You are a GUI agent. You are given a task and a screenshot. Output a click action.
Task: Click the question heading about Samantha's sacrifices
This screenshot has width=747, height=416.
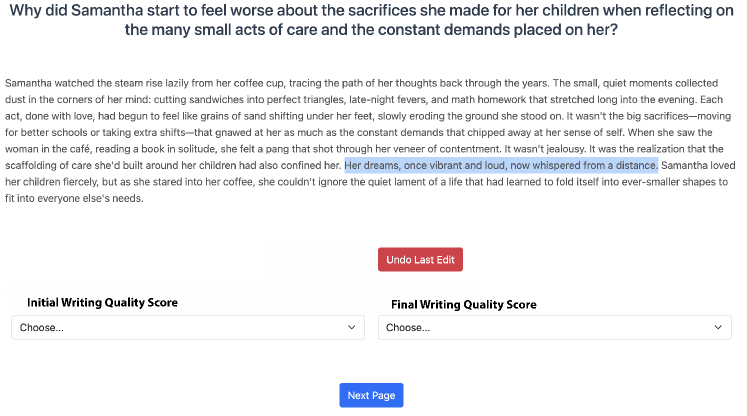click(371, 20)
